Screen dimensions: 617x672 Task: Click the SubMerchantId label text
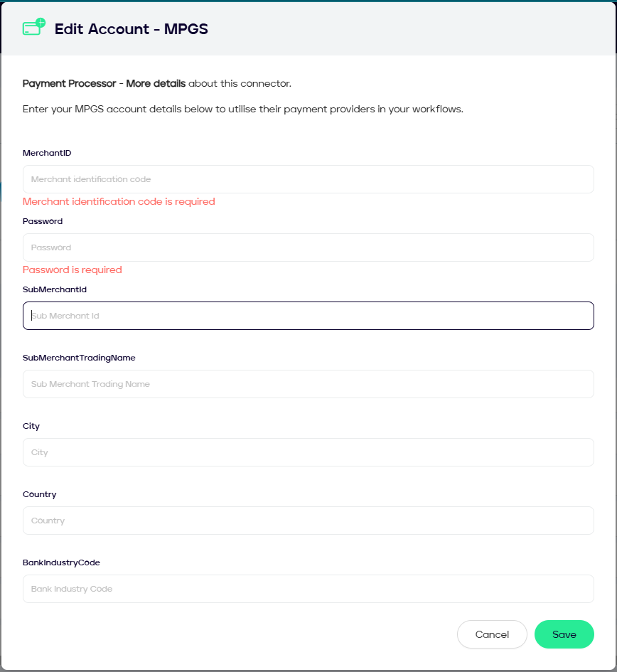(55, 289)
